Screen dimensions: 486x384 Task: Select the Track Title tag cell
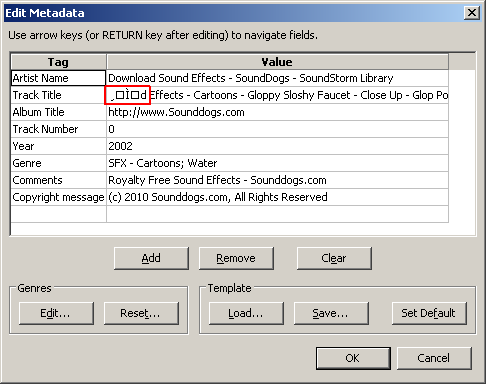coord(59,95)
